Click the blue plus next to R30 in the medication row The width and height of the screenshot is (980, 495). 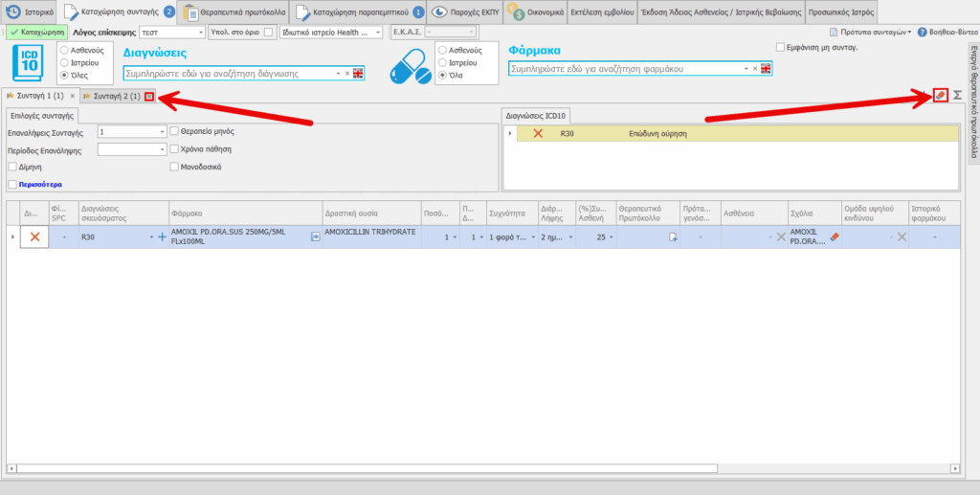[162, 236]
